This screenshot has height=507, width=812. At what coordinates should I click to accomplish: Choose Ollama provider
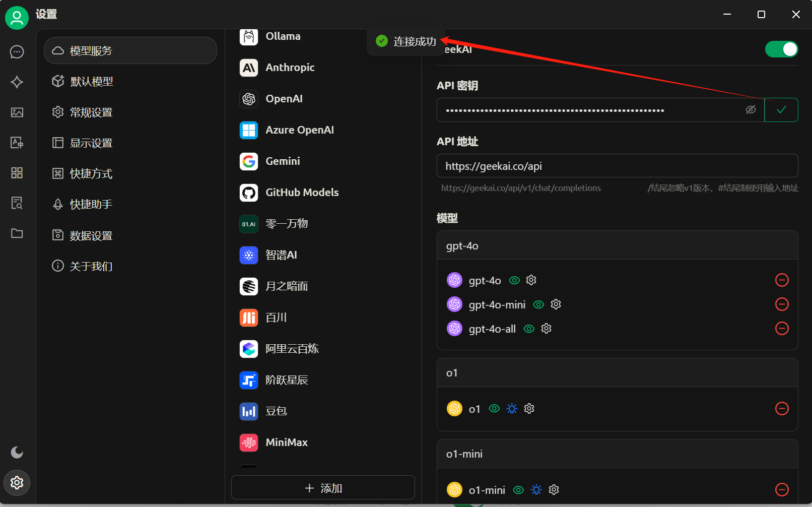323,36
